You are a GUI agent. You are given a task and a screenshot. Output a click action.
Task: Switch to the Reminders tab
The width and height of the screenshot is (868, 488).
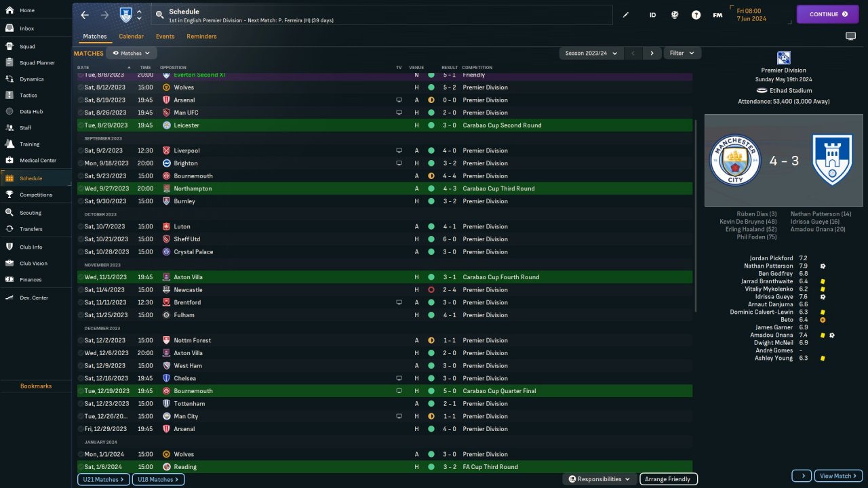point(201,37)
